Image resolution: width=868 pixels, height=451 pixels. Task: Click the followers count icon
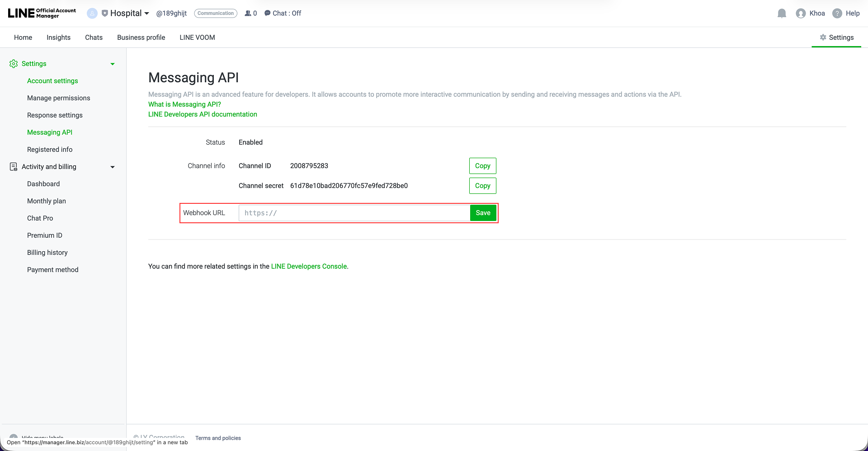pyautogui.click(x=247, y=13)
